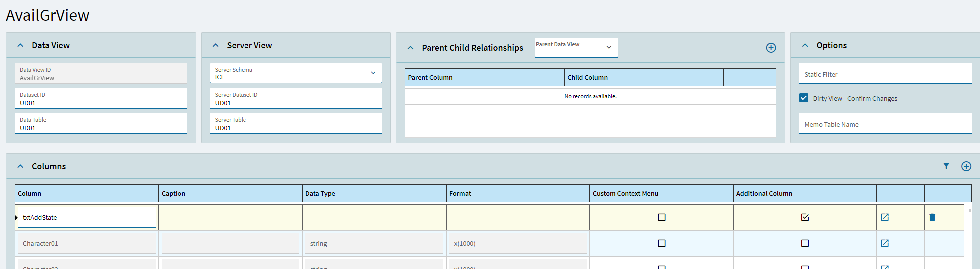Collapse the Columns panel
This screenshot has height=269, width=980.
pyautogui.click(x=20, y=166)
